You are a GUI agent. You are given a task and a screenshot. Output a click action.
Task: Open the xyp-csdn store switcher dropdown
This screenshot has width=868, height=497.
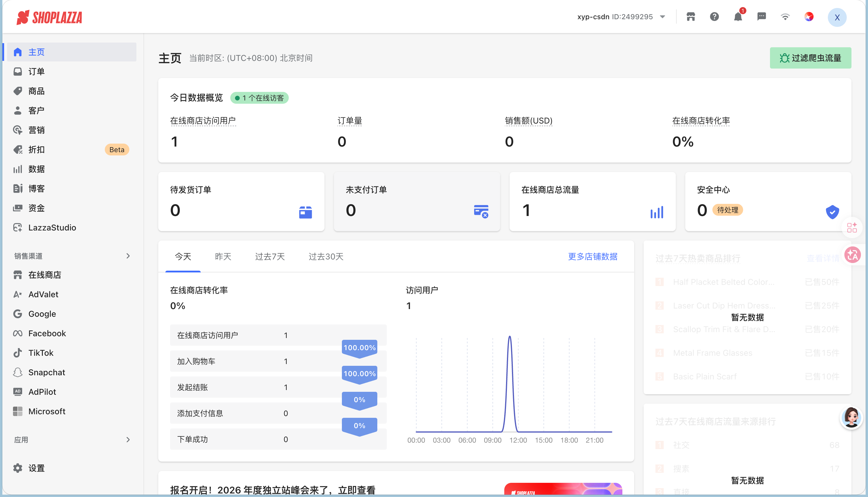click(x=621, y=17)
